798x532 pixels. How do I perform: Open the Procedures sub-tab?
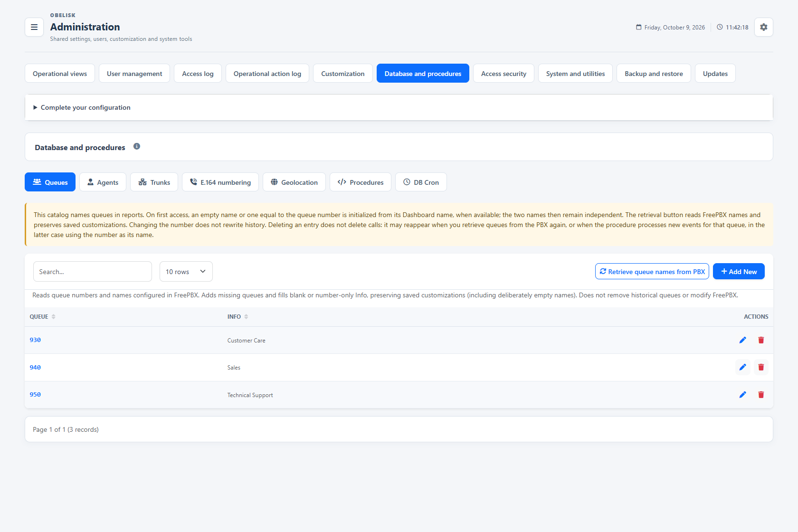(361, 182)
